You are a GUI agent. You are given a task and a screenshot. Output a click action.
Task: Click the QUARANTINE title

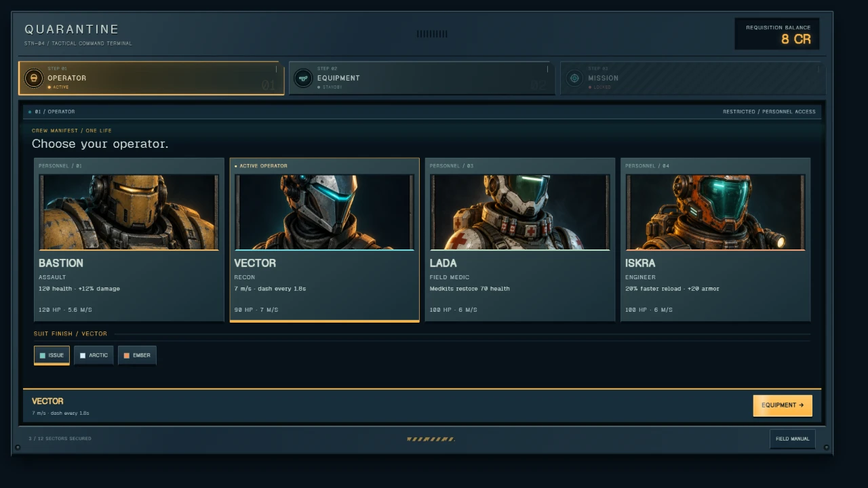coord(72,30)
